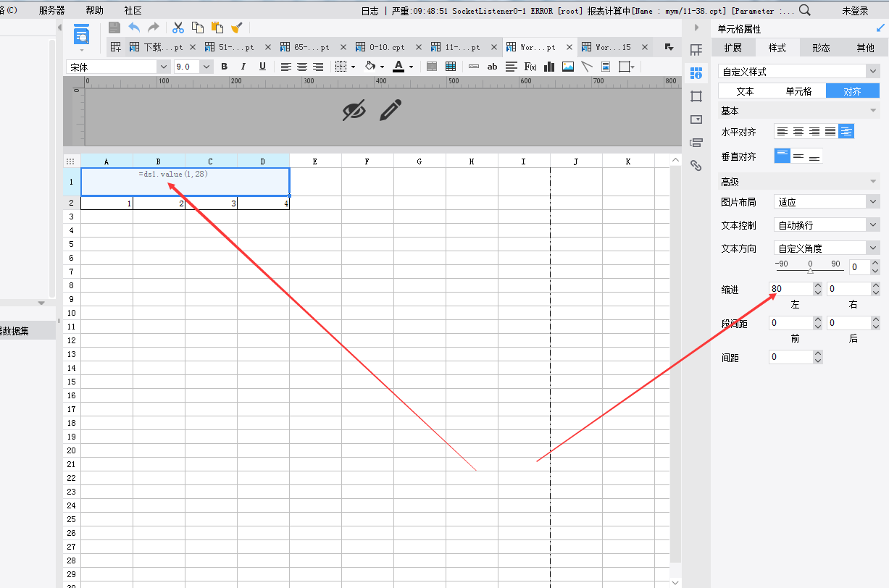
Task: Switch to 扩展 tab
Action: pos(733,48)
